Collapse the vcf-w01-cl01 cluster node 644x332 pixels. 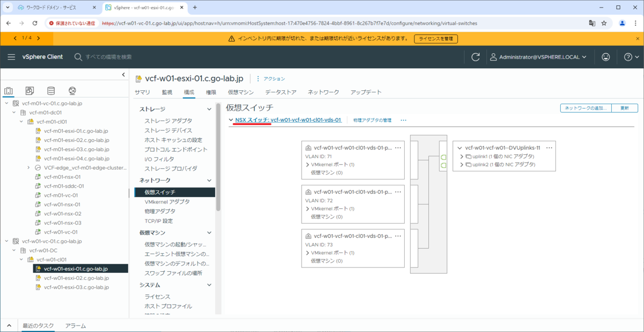(x=21, y=259)
